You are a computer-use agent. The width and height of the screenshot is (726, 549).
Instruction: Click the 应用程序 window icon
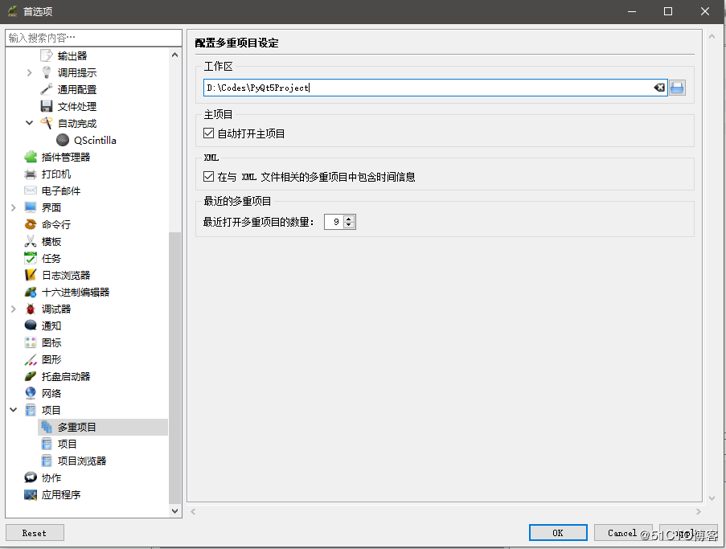click(x=31, y=494)
